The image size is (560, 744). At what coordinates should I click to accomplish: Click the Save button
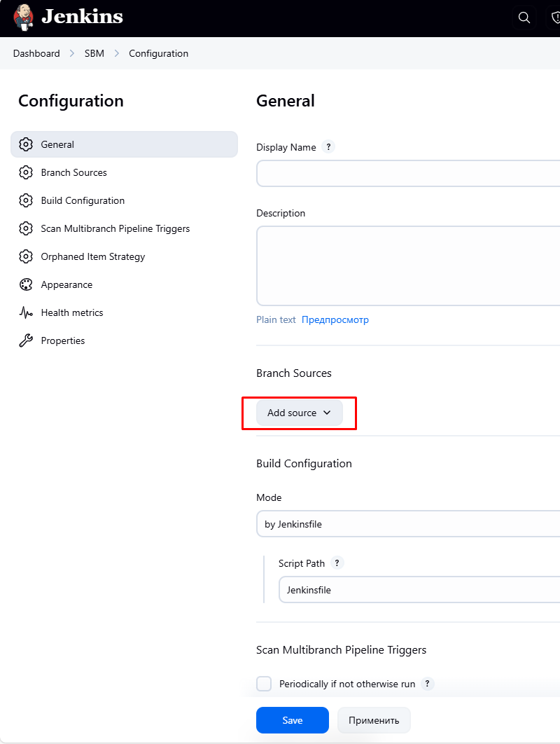[x=292, y=720]
